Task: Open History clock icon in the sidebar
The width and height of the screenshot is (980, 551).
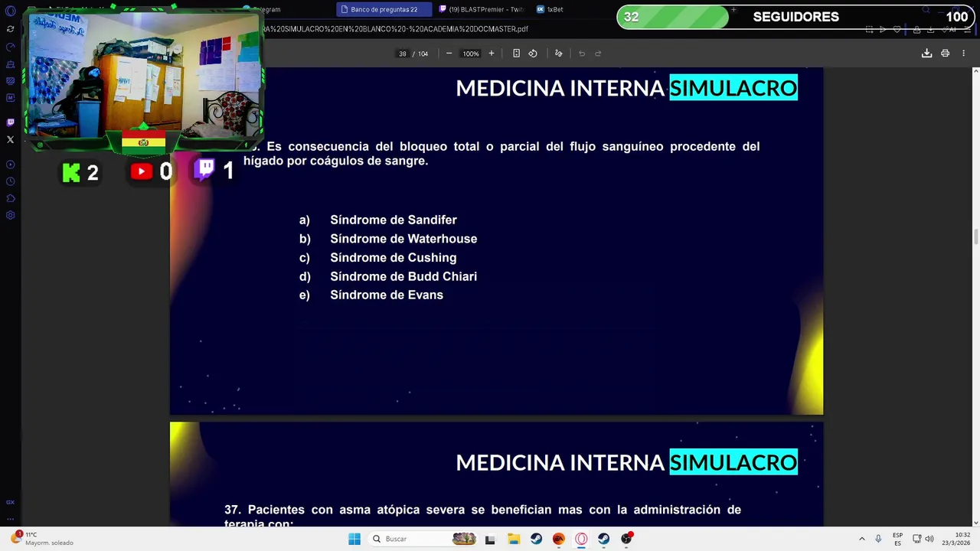Action: (x=10, y=181)
